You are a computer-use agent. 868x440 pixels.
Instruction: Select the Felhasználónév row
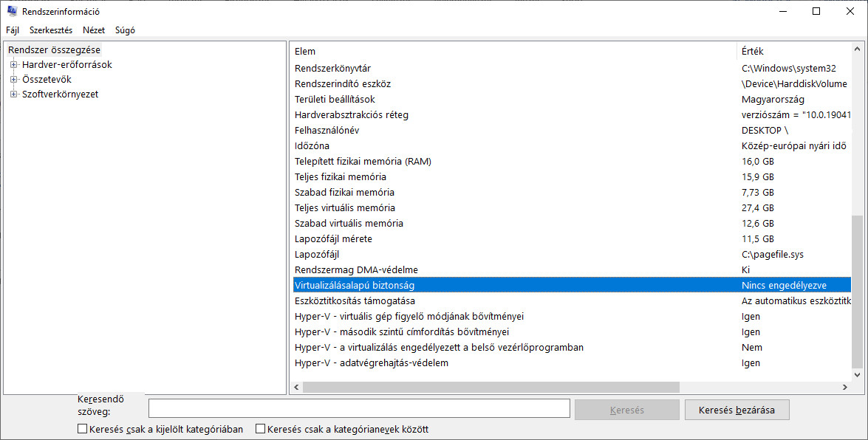[x=571, y=131]
